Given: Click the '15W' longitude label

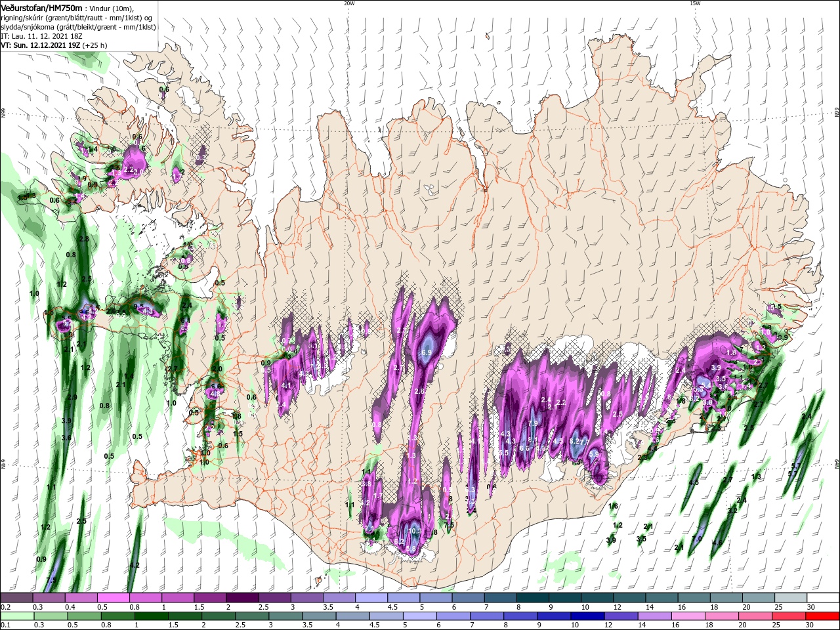Looking at the screenshot, I should tap(695, 3).
